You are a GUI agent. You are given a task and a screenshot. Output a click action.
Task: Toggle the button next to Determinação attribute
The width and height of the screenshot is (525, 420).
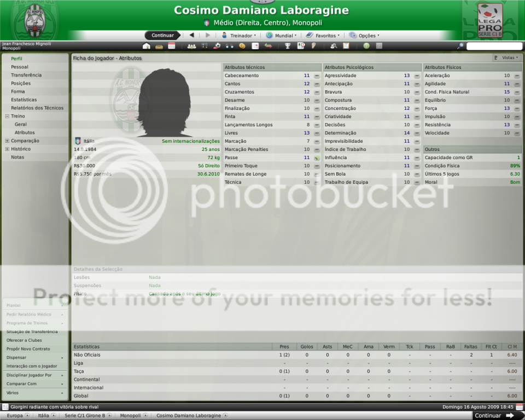coord(417,133)
